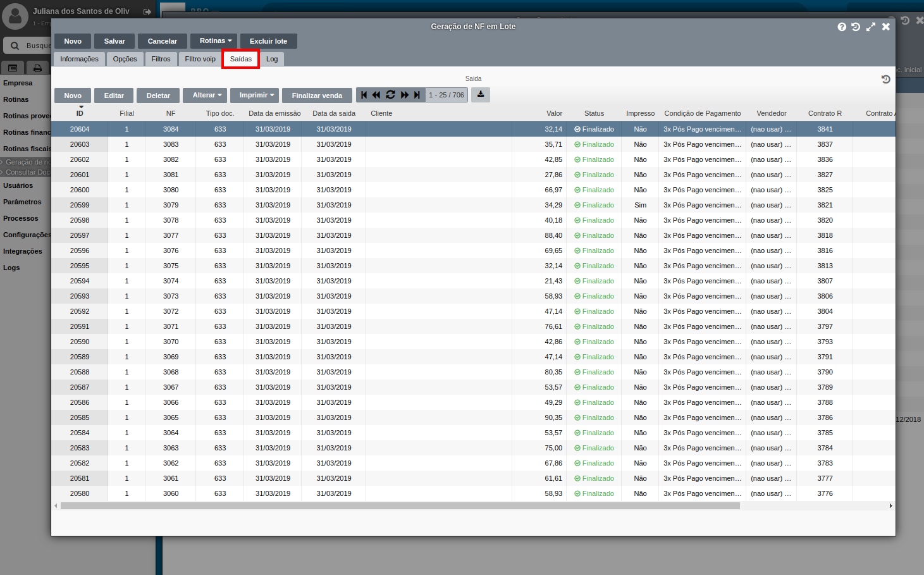
Task: Click the printer icon in sidebar
Action: 37,68
